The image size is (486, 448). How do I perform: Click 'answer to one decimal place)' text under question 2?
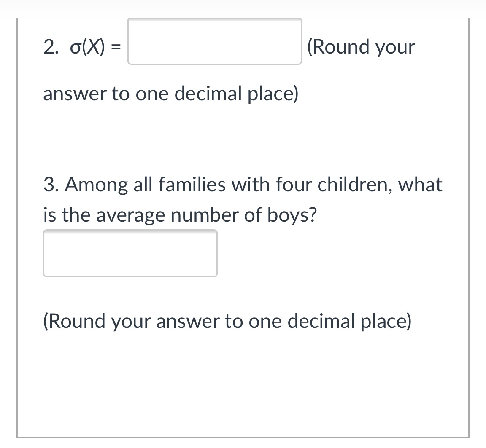[170, 94]
